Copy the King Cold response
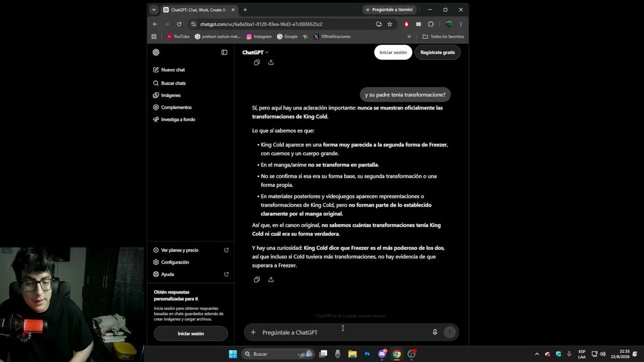Screen dimensions: 644x362 pyautogui.click(x=257, y=280)
